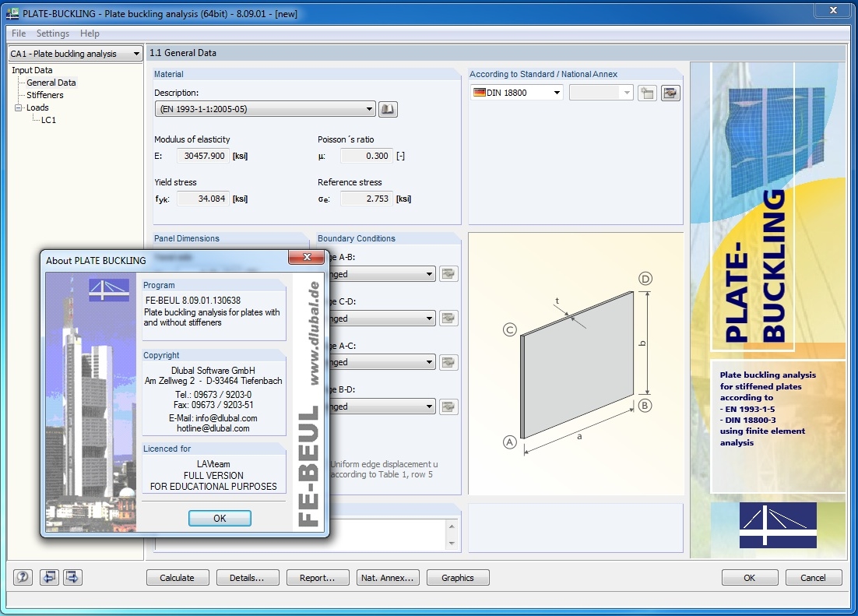Open the Nat. Annex... settings

[388, 578]
